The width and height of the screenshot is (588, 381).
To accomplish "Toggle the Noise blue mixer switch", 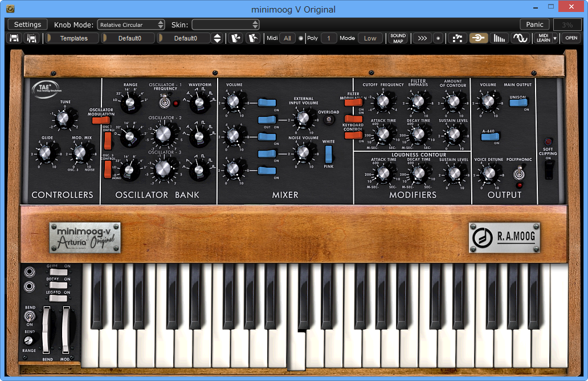I will [267, 154].
